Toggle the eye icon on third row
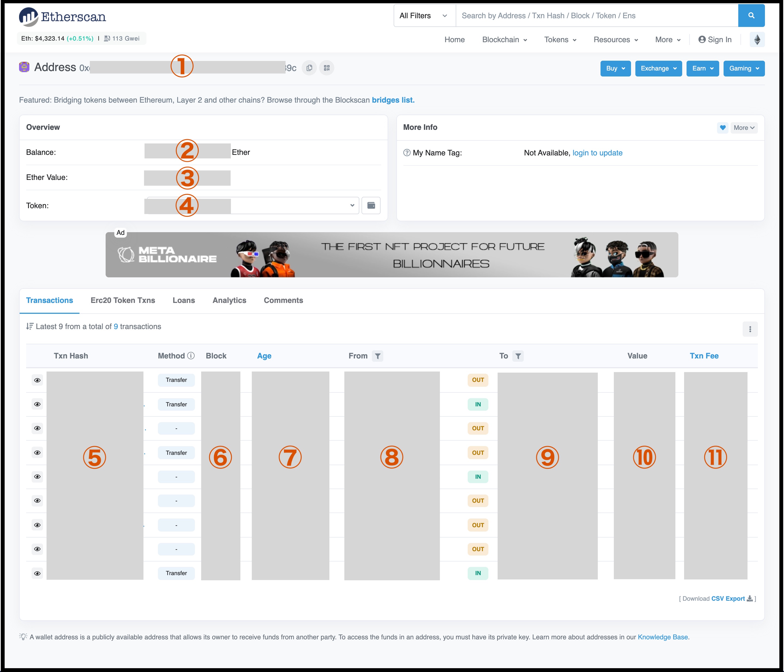This screenshot has height=672, width=784. click(x=37, y=428)
